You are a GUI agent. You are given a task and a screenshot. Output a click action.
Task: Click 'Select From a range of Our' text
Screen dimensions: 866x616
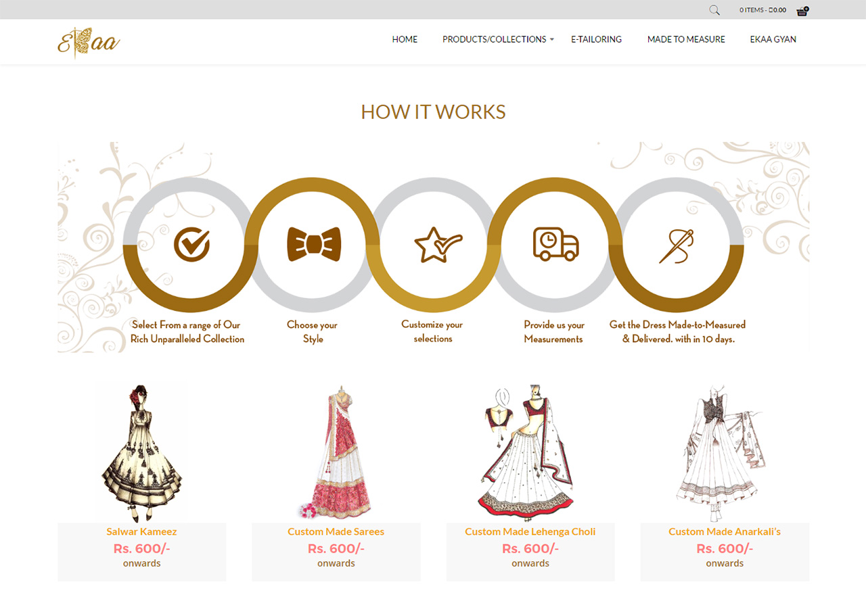pyautogui.click(x=186, y=325)
